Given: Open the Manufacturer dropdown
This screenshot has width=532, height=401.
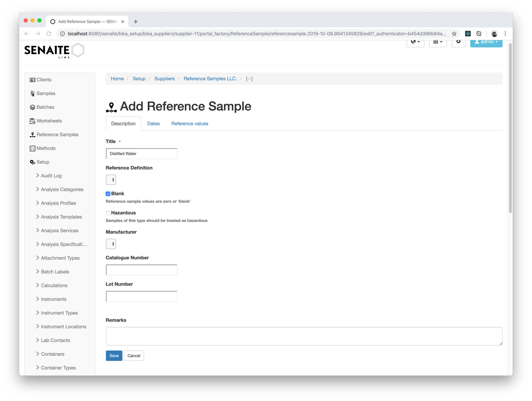Looking at the screenshot, I should [x=111, y=244].
